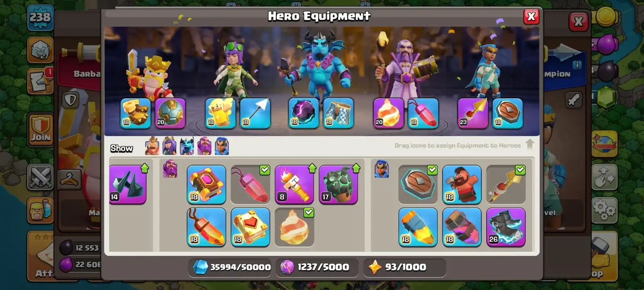Open Royal Champion's level 23 spear slot
Screen dimensions: 644x290
pyautogui.click(x=473, y=114)
